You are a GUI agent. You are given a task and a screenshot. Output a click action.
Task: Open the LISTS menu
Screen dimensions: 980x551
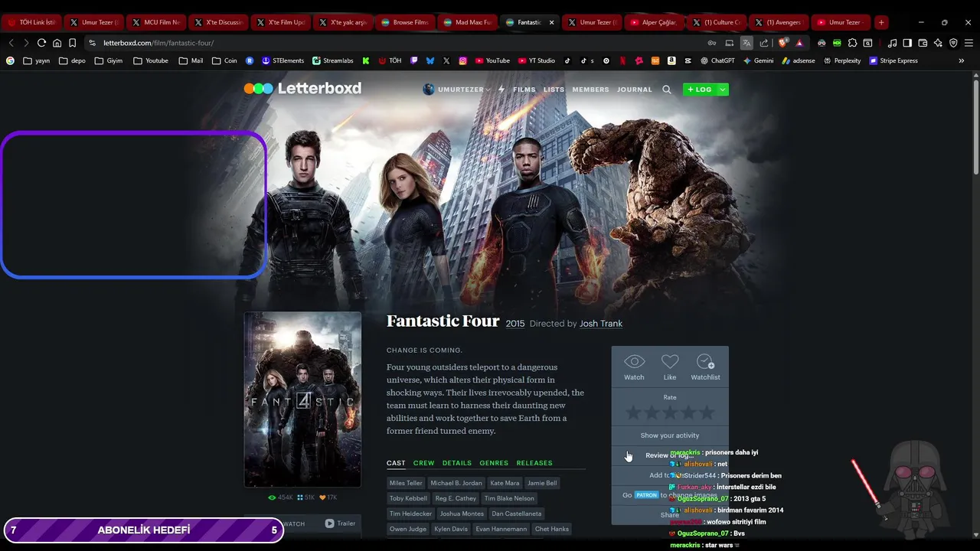point(554,90)
